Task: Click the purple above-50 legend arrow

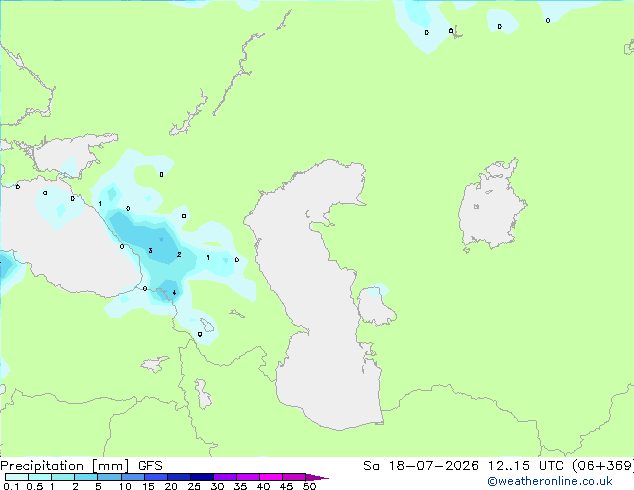Action: (317, 477)
